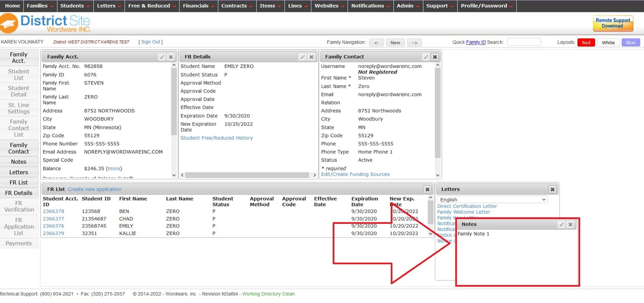The width and height of the screenshot is (644, 303).
Task: Edit the Notes panel with pencil icon
Action: (562, 224)
